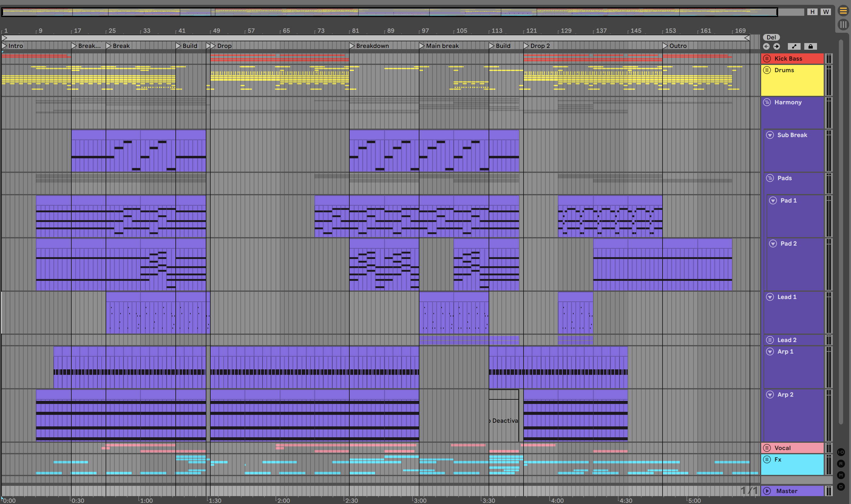Click the H optimize height button
The height and width of the screenshot is (504, 851).
[x=812, y=12]
